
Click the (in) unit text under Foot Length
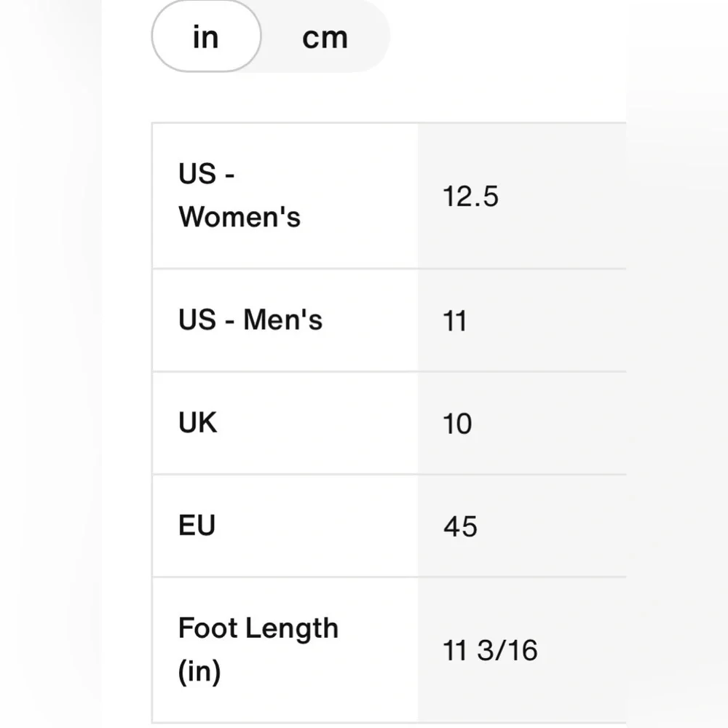(199, 671)
